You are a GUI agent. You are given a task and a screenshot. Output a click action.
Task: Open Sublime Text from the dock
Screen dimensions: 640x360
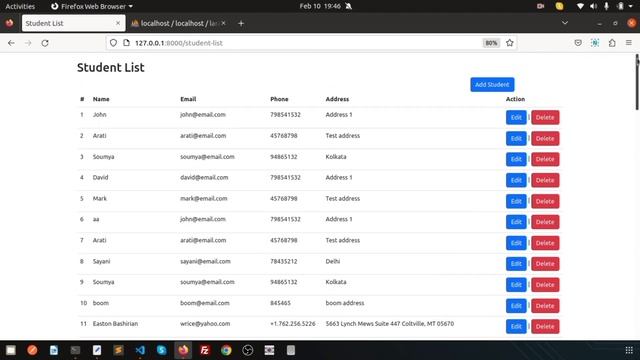click(118, 350)
